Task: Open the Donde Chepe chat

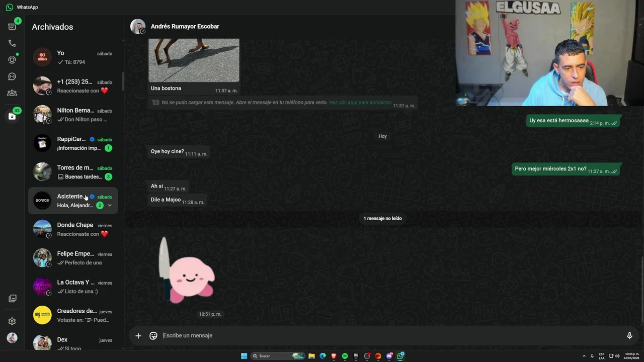Action: (73, 229)
